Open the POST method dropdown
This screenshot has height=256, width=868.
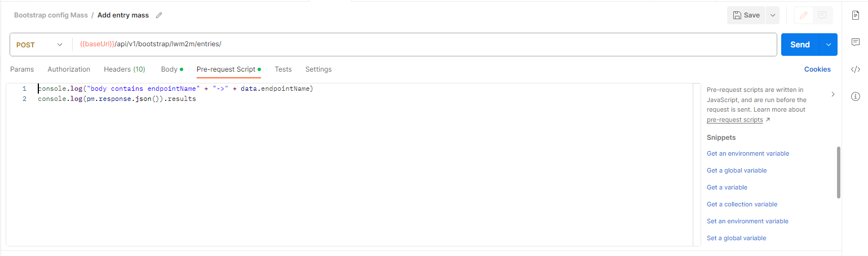(x=39, y=45)
